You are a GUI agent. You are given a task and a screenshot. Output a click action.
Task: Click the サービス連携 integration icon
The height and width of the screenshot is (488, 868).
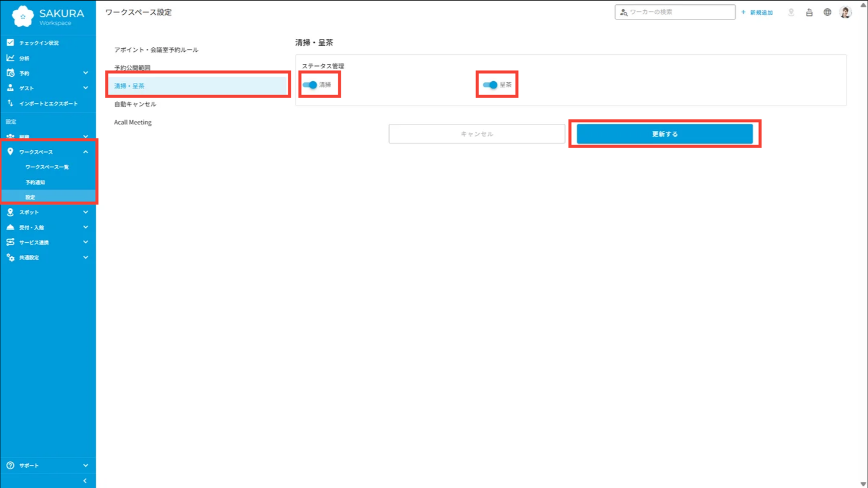10,242
